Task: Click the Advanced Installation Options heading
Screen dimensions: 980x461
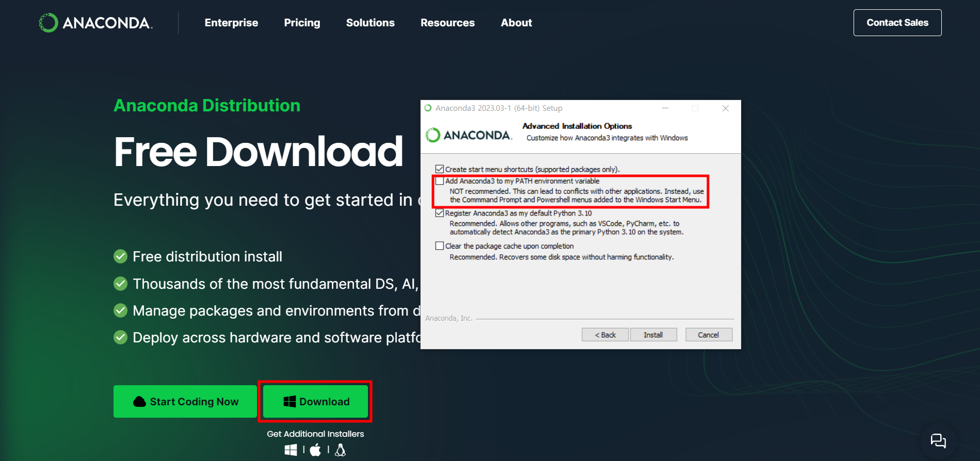Action: pos(577,126)
